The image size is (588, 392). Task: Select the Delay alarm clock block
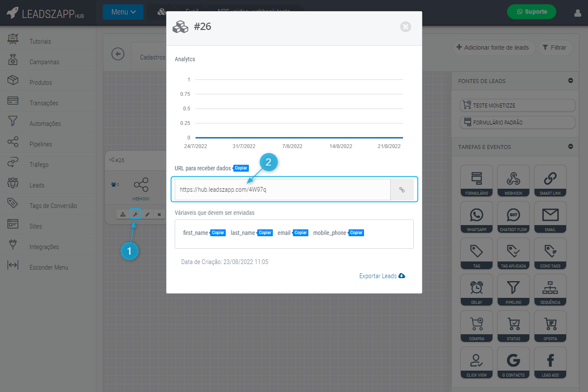[x=476, y=290]
